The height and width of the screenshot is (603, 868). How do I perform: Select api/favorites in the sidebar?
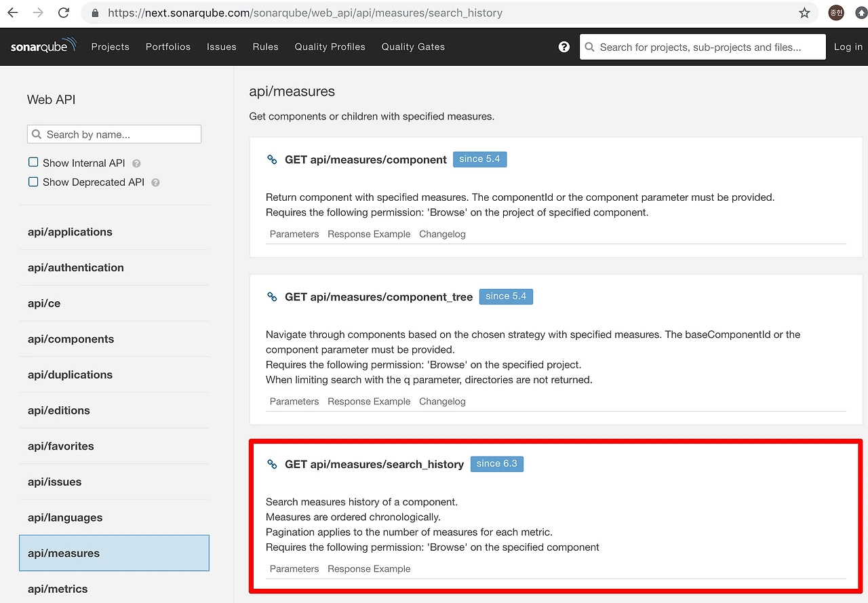click(114, 446)
